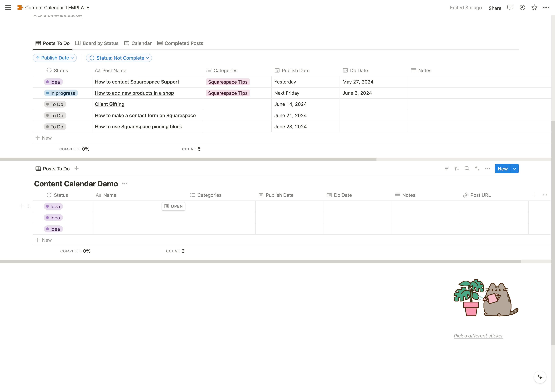
Task: Click the OPEN button on the first Idea row
Action: (x=173, y=206)
